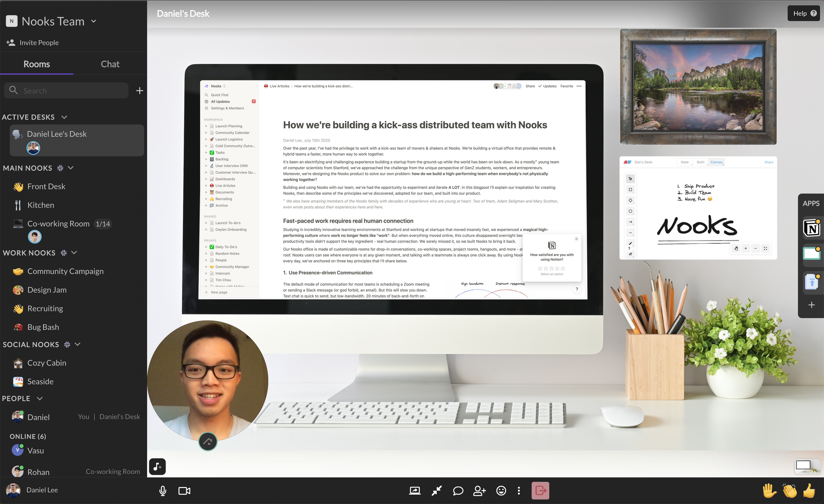Open Daniel Lee's Desk room
This screenshot has height=504, width=824.
pos(77,140)
